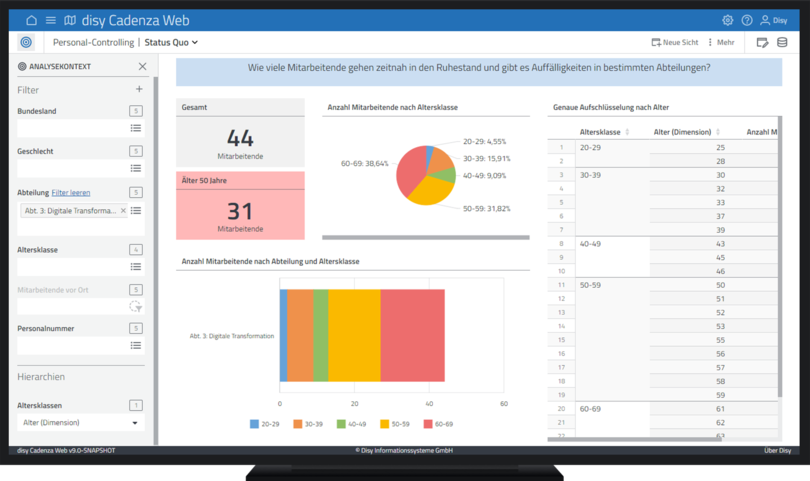Open the database icon in toolbar
This screenshot has width=810, height=481.
click(x=782, y=42)
